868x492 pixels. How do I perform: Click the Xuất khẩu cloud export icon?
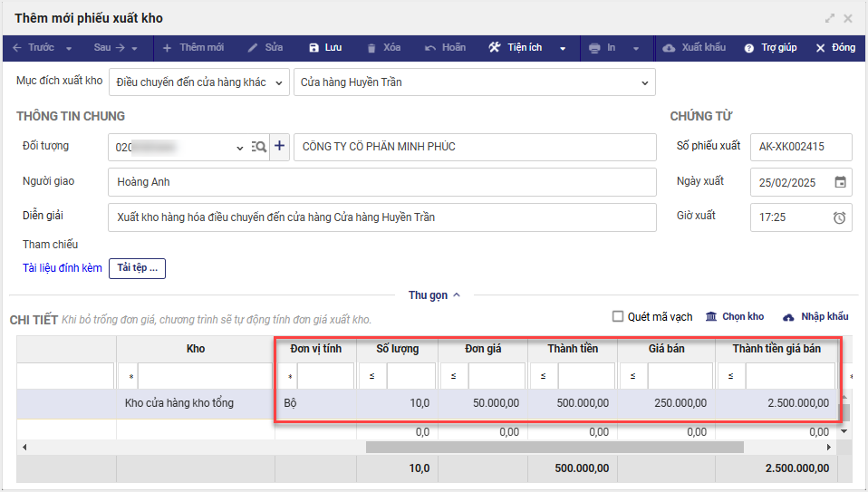[x=669, y=48]
